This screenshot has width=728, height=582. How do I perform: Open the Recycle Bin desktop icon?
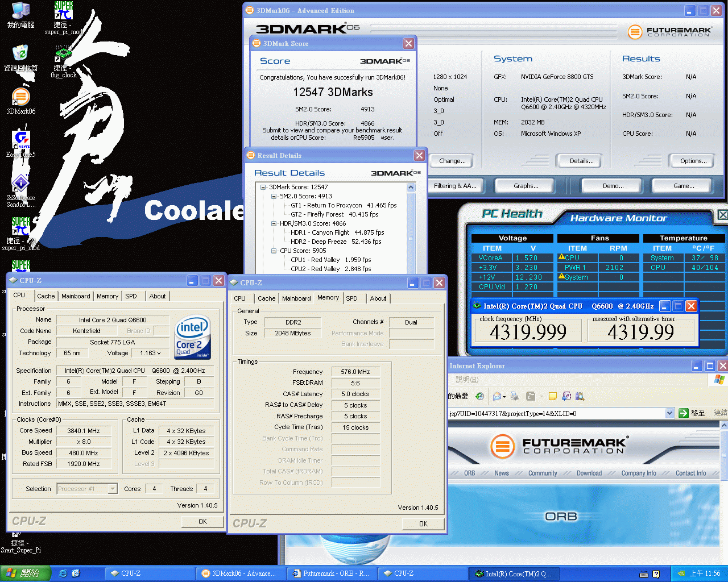click(20, 57)
